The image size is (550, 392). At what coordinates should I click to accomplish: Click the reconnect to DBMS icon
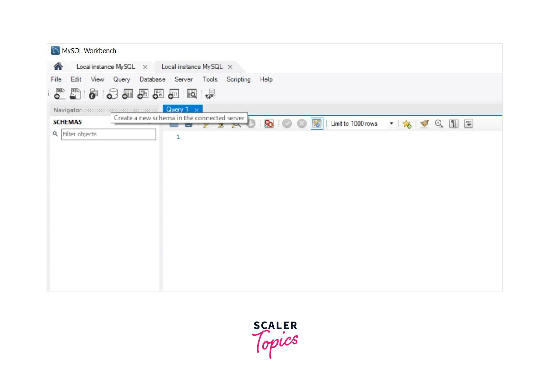pos(210,94)
